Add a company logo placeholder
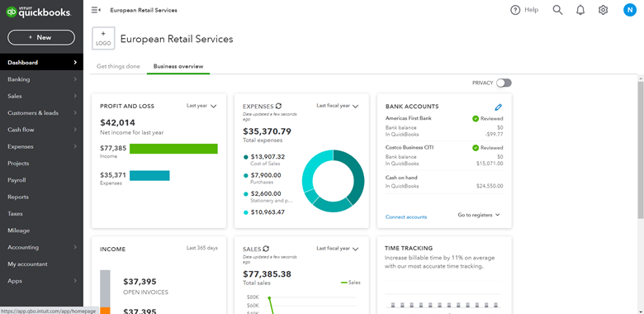Image resolution: width=644 pixels, height=314 pixels. (103, 38)
